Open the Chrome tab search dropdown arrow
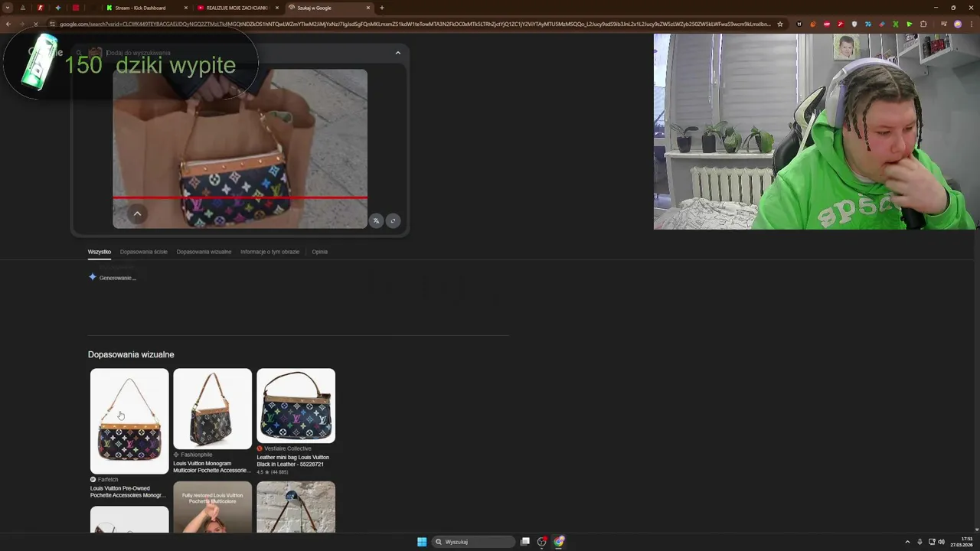Screen dimensions: 980x551 (x=8, y=8)
